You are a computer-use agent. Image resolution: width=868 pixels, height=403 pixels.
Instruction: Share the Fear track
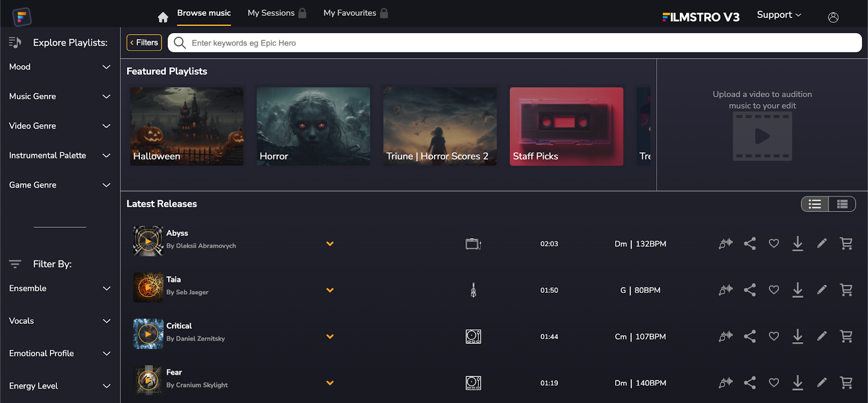(750, 383)
